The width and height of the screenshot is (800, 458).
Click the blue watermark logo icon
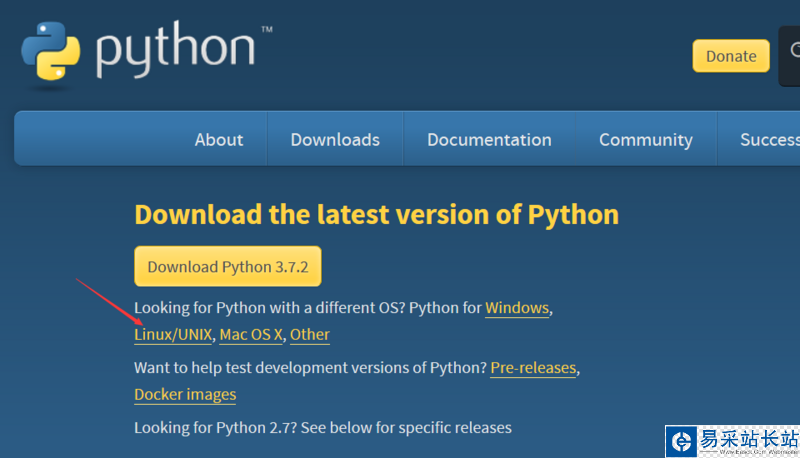click(x=682, y=441)
